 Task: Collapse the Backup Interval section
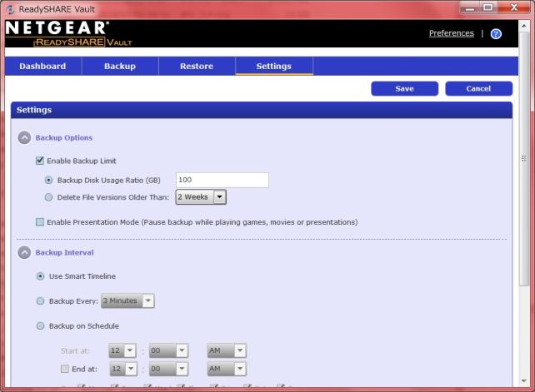(24, 252)
